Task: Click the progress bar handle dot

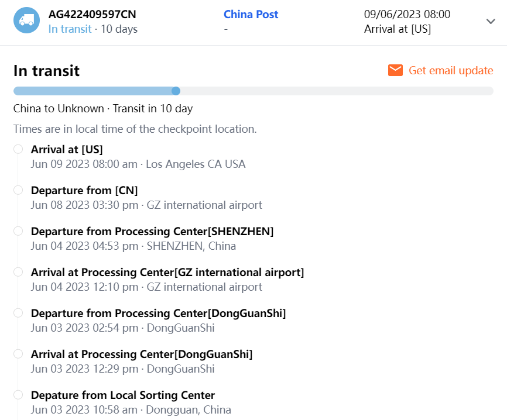Action: 176,91
